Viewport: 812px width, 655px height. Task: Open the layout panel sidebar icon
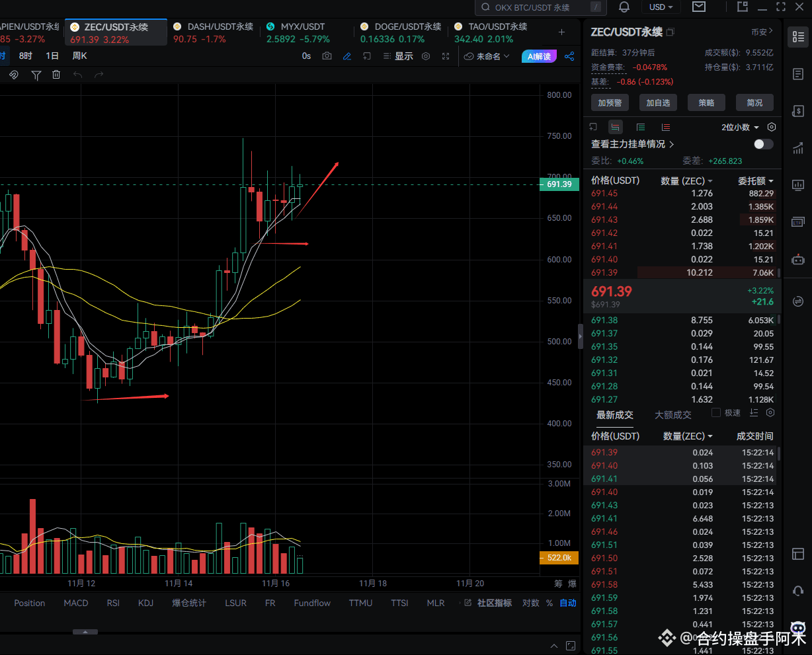[798, 553]
